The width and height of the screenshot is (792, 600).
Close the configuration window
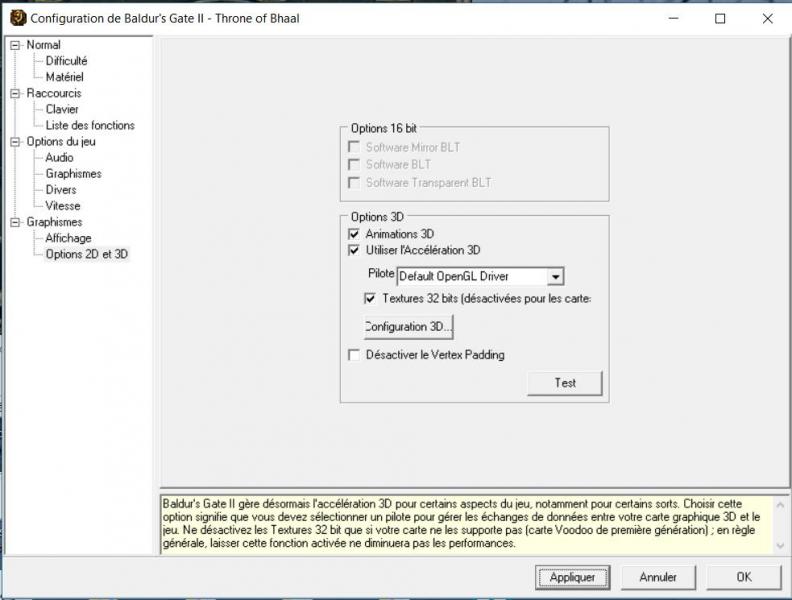(x=767, y=19)
